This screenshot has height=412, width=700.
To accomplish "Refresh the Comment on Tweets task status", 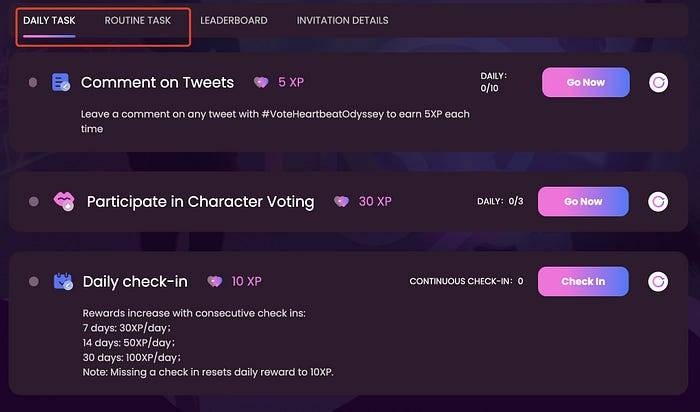I will coord(658,83).
